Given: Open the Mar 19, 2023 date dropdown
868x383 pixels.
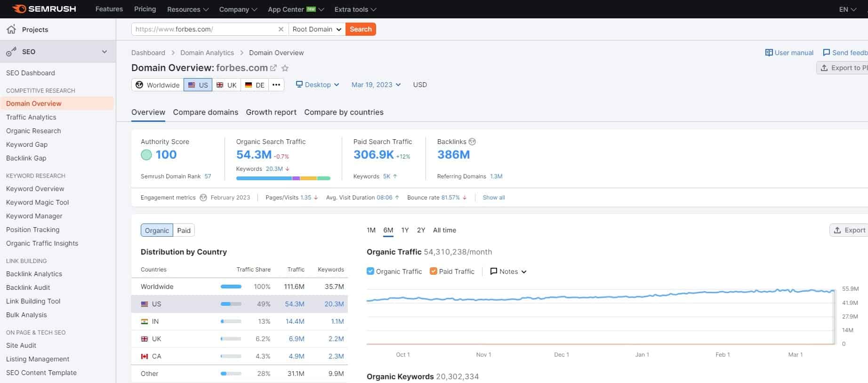Looking at the screenshot, I should [376, 85].
